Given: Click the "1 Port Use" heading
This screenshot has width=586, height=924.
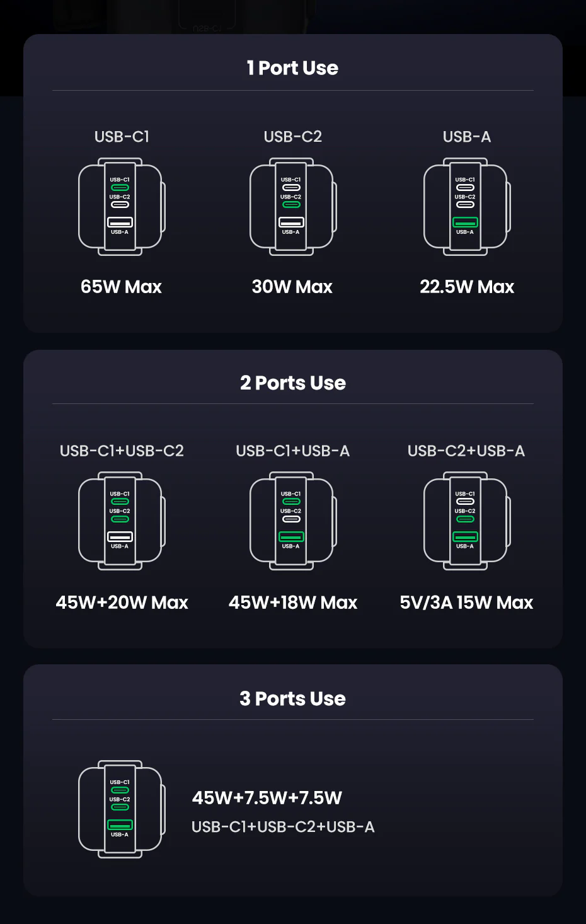Looking at the screenshot, I should 292,68.
